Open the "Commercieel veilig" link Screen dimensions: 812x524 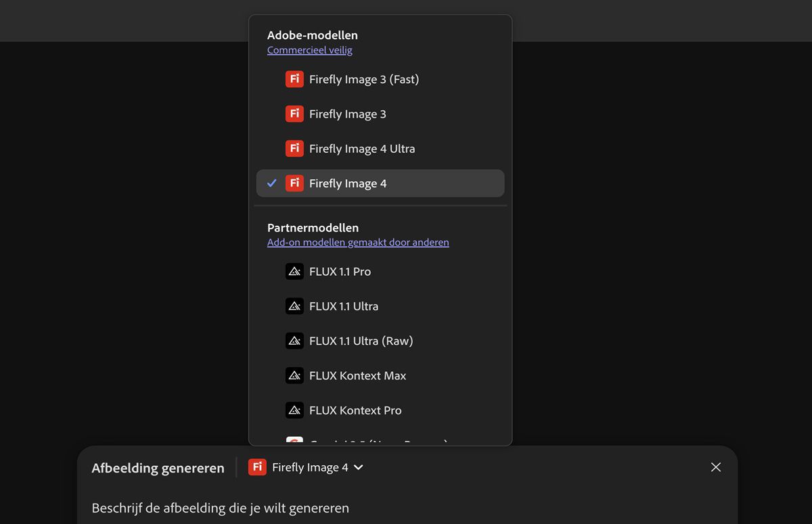[x=310, y=50]
